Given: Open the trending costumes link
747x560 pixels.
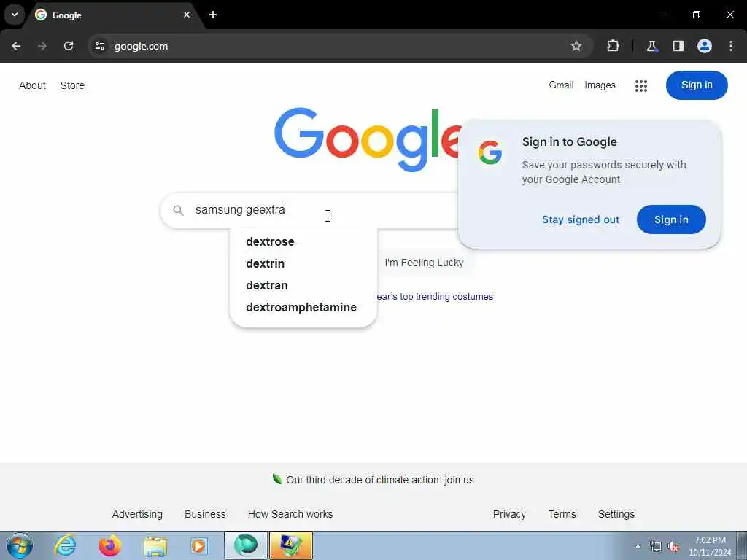Looking at the screenshot, I should (x=435, y=296).
